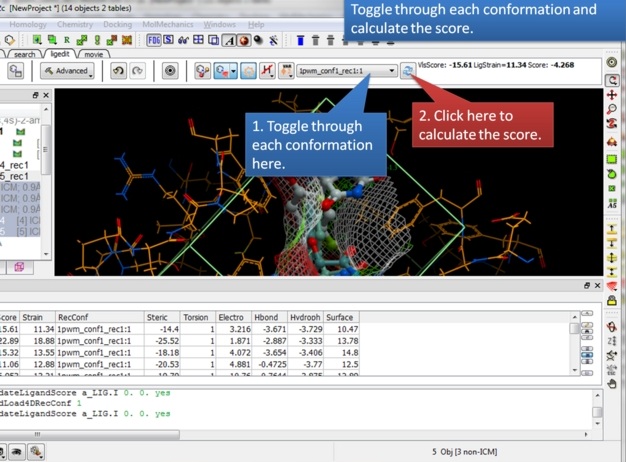This screenshot has height=462, width=626.
Task: Click the undo arrow icon
Action: point(118,71)
